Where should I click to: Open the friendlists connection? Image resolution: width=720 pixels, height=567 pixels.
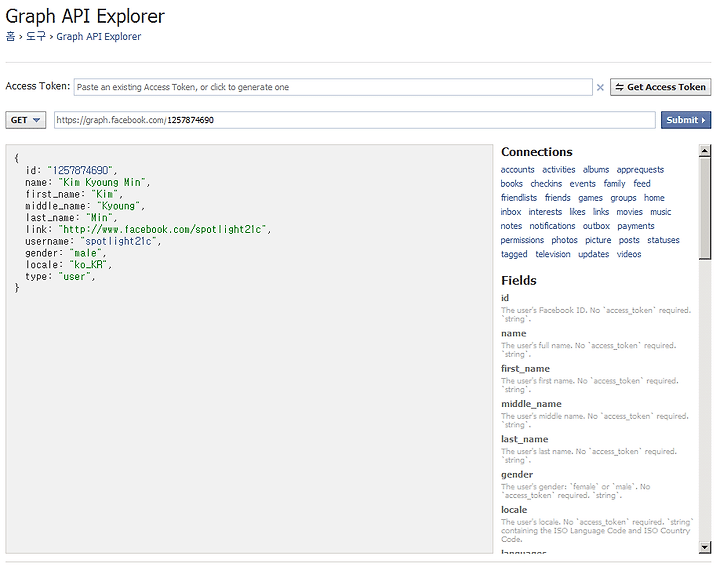point(519,198)
